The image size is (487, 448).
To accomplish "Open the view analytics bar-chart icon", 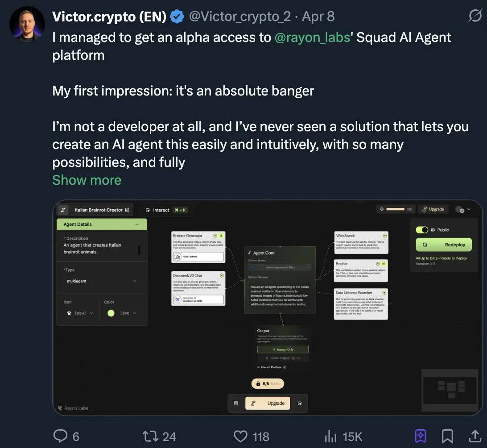I will coord(330,436).
